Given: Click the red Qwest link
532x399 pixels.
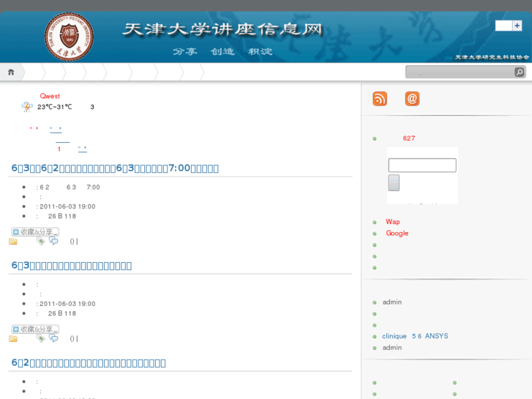Looking at the screenshot, I should [50, 96].
